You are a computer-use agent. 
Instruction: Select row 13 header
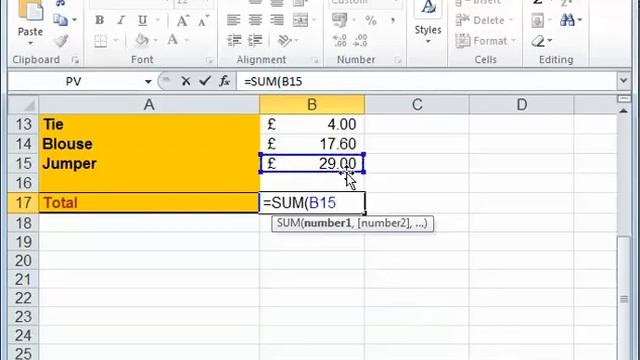pos(24,124)
